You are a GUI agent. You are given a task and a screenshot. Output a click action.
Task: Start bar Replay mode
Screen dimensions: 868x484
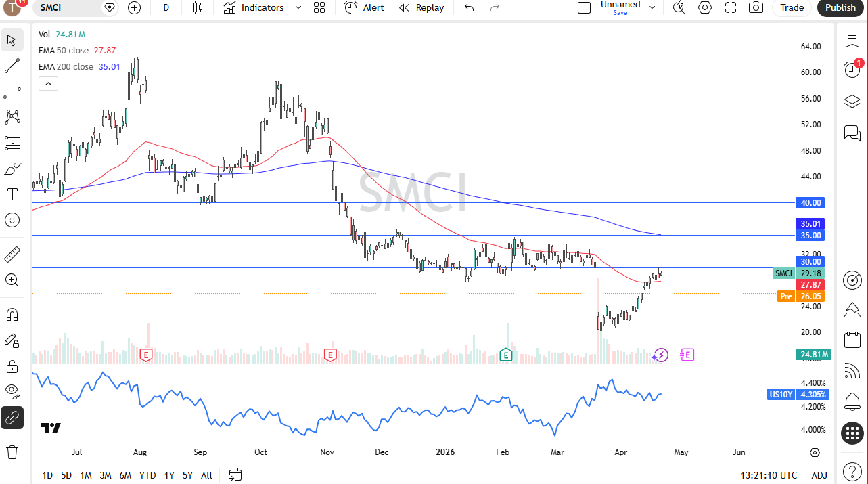click(421, 7)
